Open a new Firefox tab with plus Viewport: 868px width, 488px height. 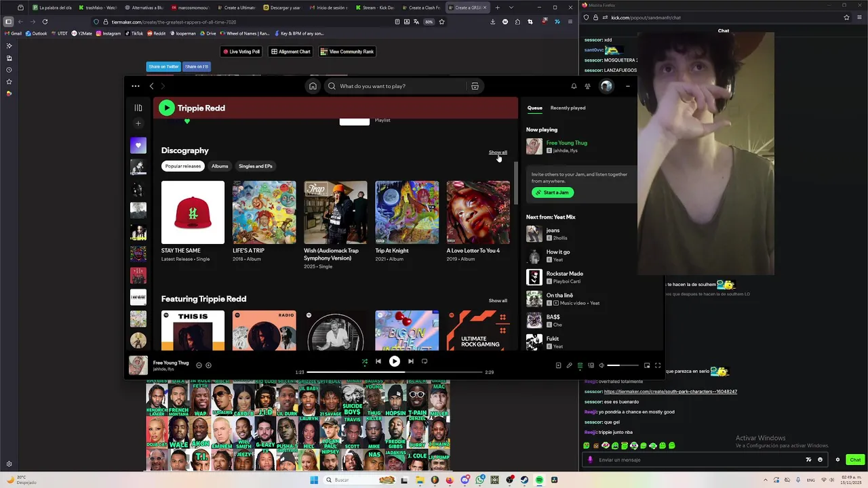[x=497, y=7]
